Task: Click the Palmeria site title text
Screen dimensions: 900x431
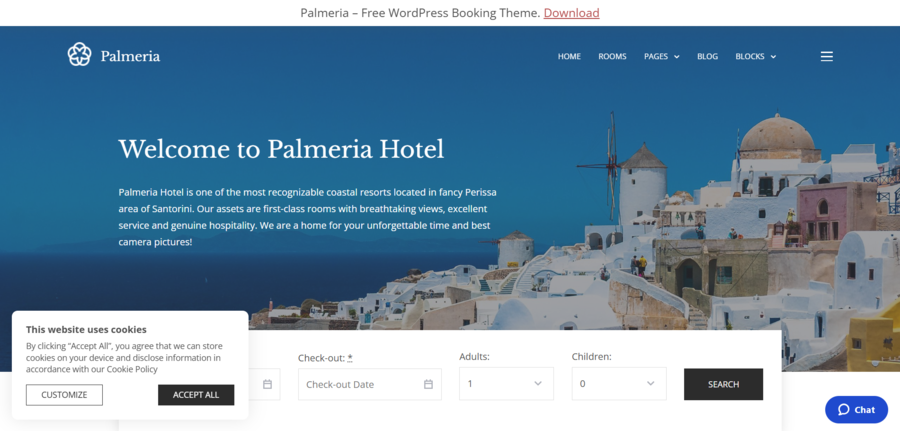Action: tap(130, 56)
